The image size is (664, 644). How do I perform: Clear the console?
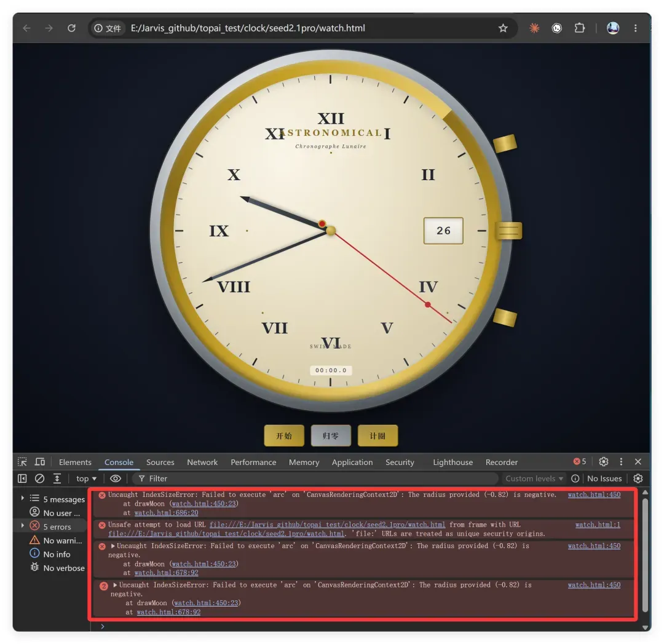39,479
